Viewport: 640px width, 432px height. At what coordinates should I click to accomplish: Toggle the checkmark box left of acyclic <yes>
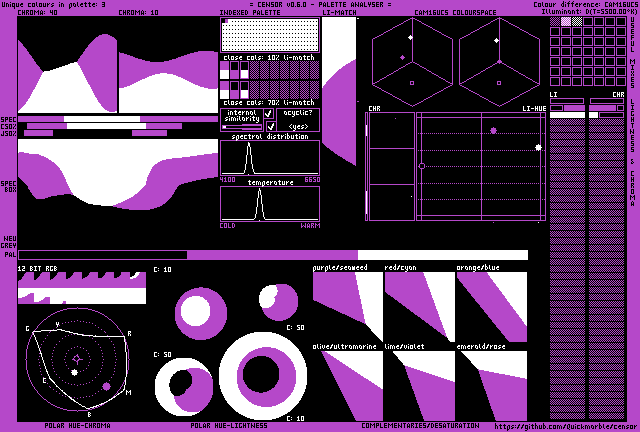270,126
